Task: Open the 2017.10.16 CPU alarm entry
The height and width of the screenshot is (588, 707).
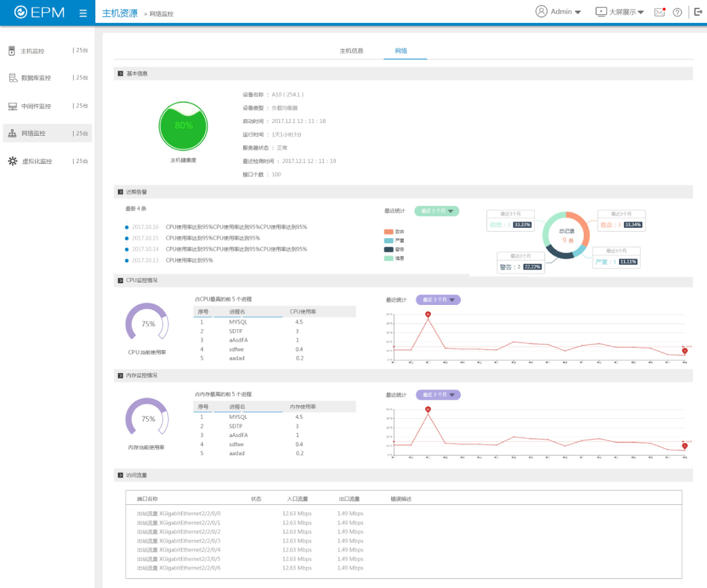Action: point(216,227)
